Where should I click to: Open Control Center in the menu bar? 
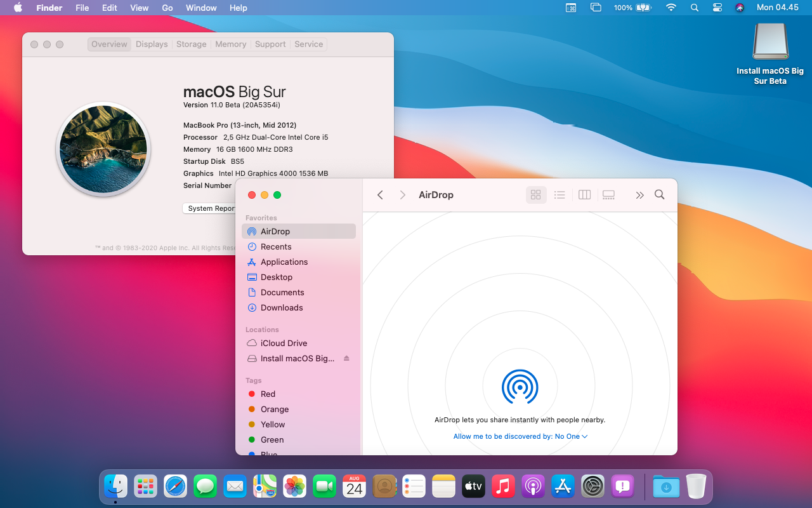717,8
